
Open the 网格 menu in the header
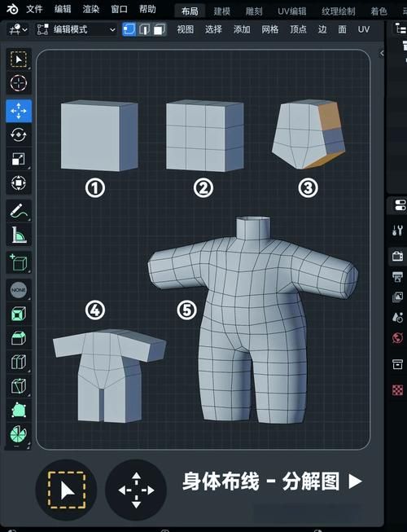tap(270, 29)
